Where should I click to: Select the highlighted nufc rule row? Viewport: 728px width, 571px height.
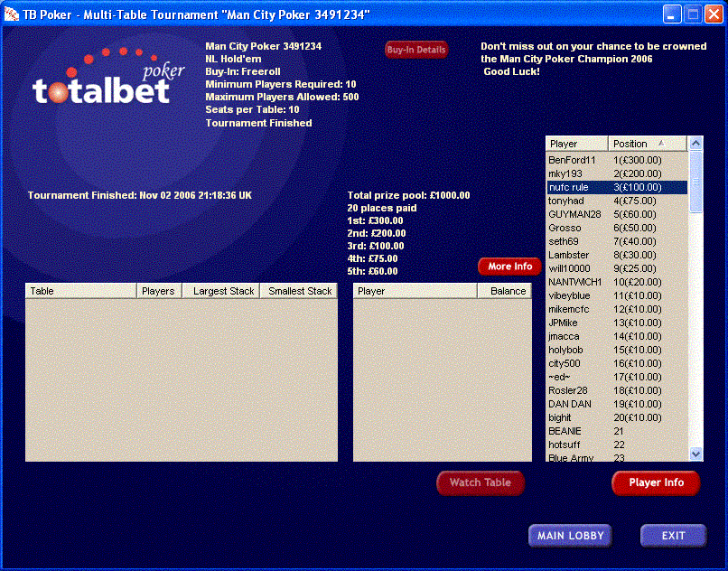point(617,187)
